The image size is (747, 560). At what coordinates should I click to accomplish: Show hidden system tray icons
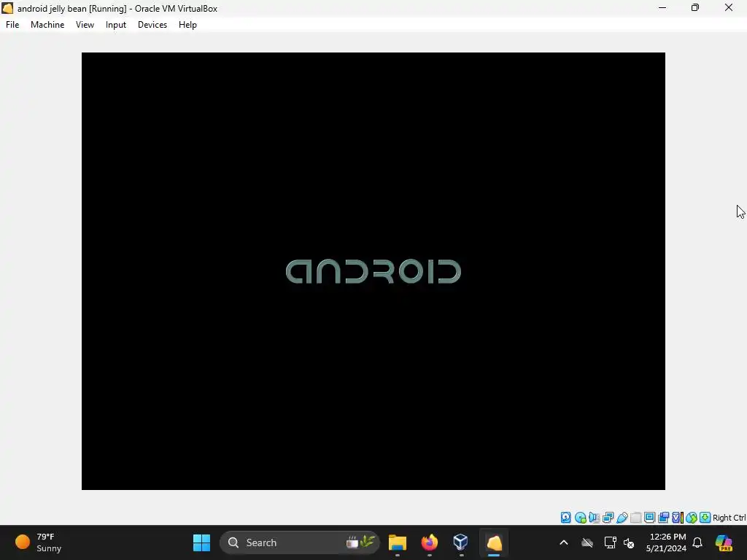(564, 542)
